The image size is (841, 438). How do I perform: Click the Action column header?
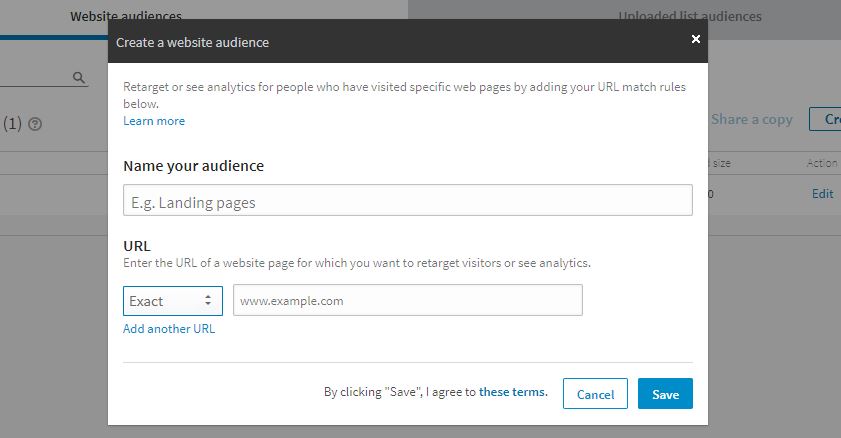click(x=822, y=163)
